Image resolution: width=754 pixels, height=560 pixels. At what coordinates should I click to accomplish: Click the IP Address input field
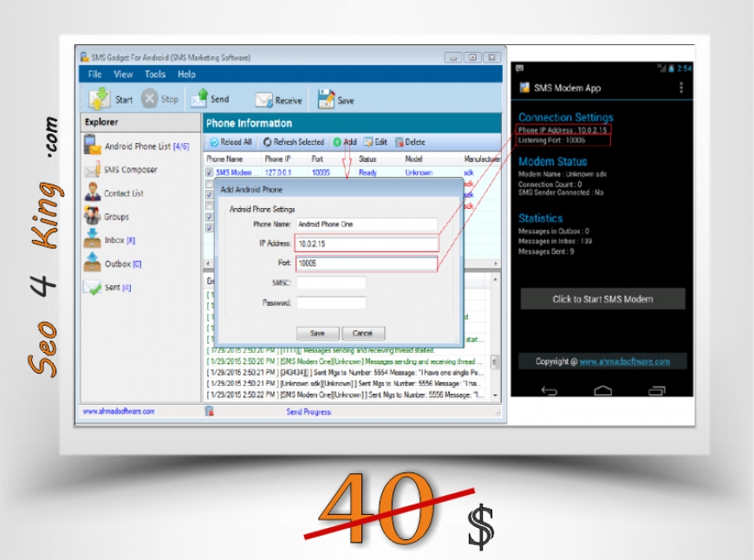[367, 244]
